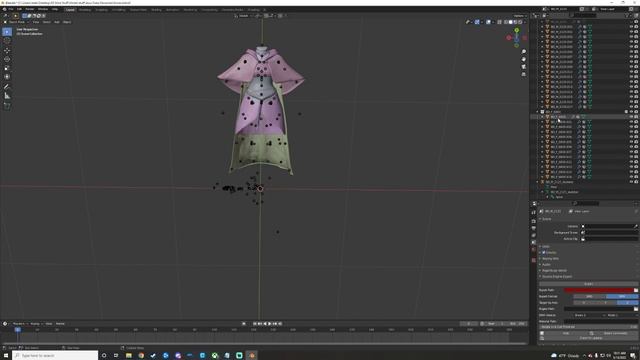Click the Steam Community button

point(615,333)
